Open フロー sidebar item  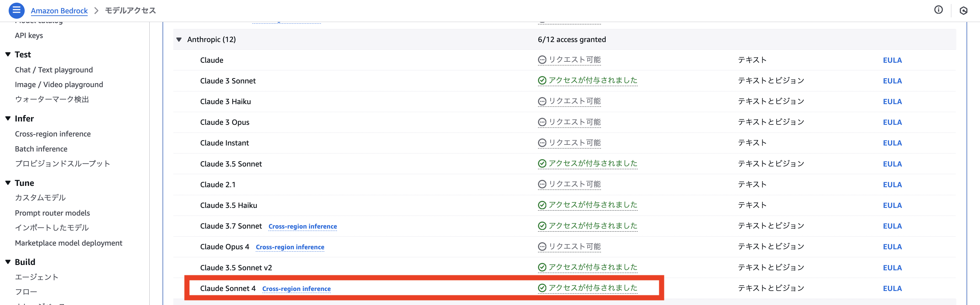[x=26, y=292]
